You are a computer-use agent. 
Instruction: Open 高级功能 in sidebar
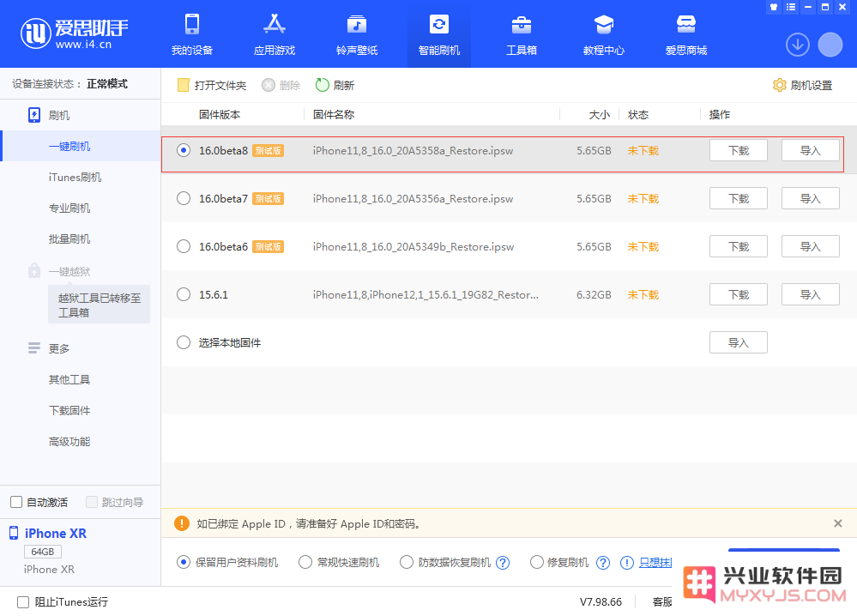tap(69, 442)
